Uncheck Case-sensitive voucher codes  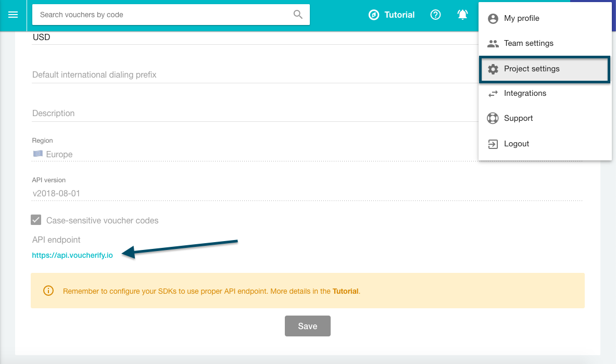36,220
